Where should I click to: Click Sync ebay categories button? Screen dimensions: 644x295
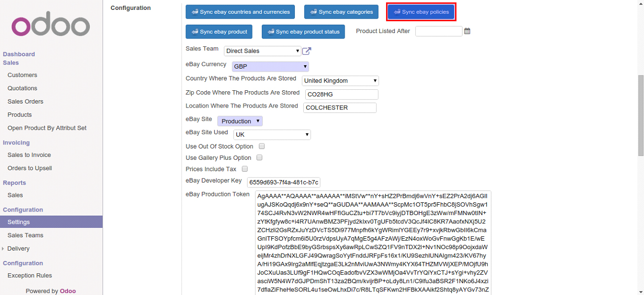341,12
